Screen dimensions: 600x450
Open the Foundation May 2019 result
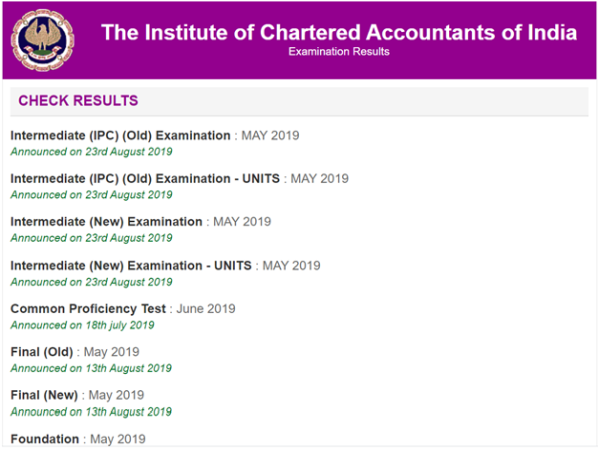pos(45,438)
